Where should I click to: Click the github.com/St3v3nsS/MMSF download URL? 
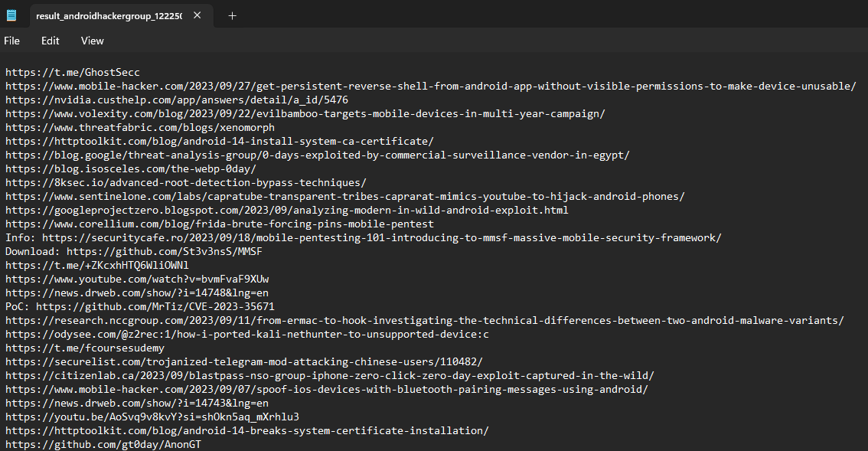(165, 252)
